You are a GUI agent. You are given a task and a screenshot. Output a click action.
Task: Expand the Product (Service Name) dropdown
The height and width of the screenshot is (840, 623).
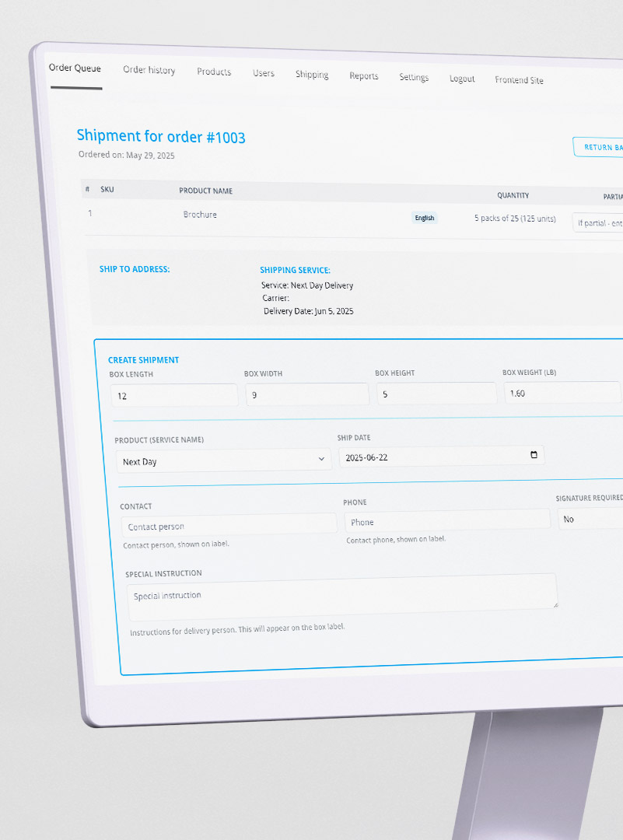tap(223, 460)
